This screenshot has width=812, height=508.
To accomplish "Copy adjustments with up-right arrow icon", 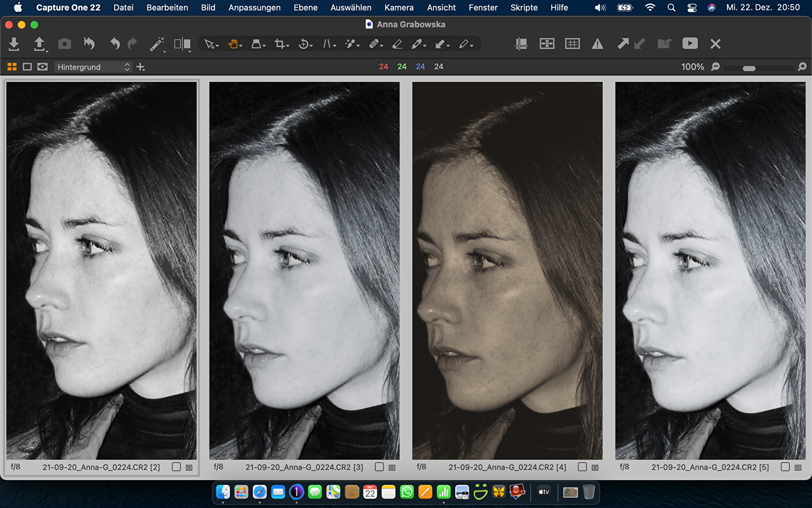I will point(623,44).
